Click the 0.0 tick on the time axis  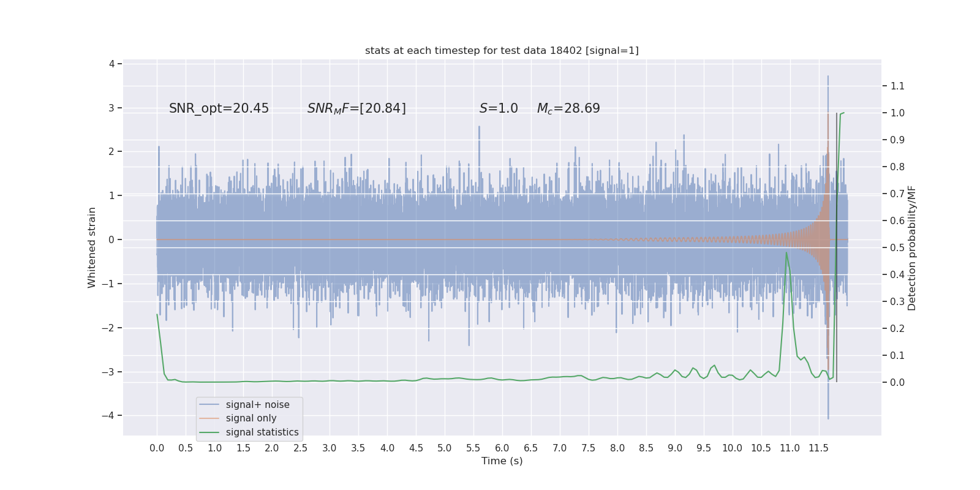point(157,448)
